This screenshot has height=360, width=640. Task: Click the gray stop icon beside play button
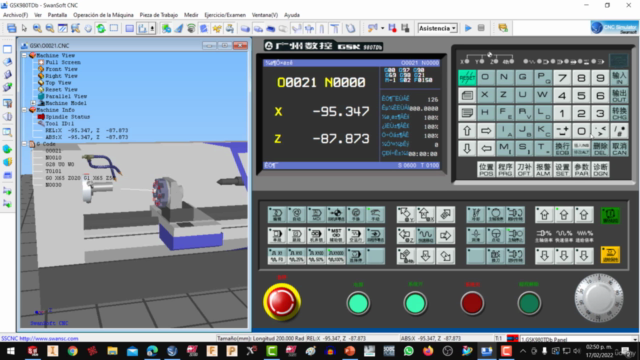481,28
